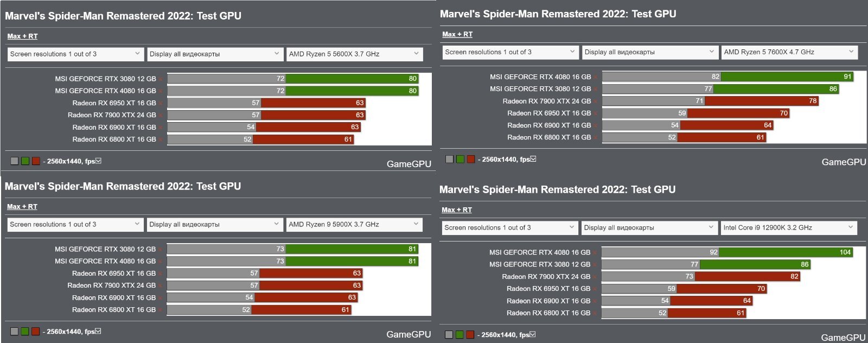Screen dimensions: 868x343
Task: Open Screen resolutions dropdown in Ryzen 9 5900X chart
Action: [75, 225]
